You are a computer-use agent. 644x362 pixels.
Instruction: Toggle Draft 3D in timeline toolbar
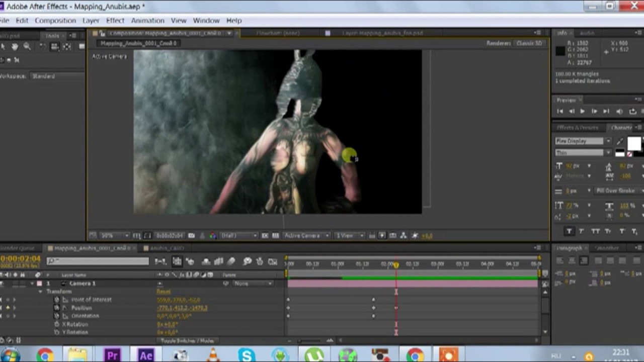[x=190, y=261]
